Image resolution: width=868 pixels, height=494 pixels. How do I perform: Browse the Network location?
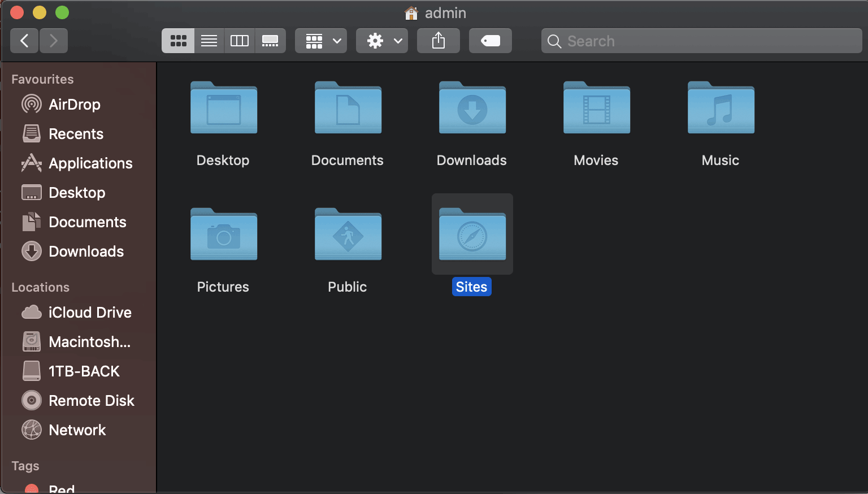click(77, 430)
